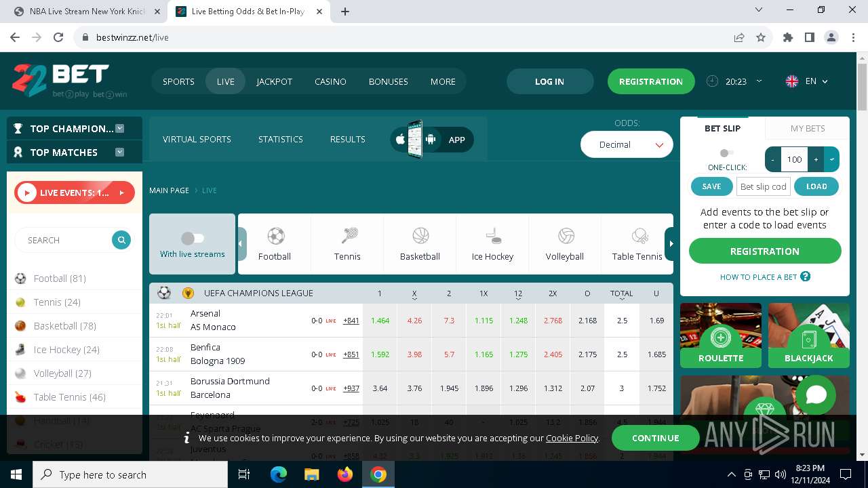
Task: Open the bet amount options dropdown arrow
Action: 832,159
